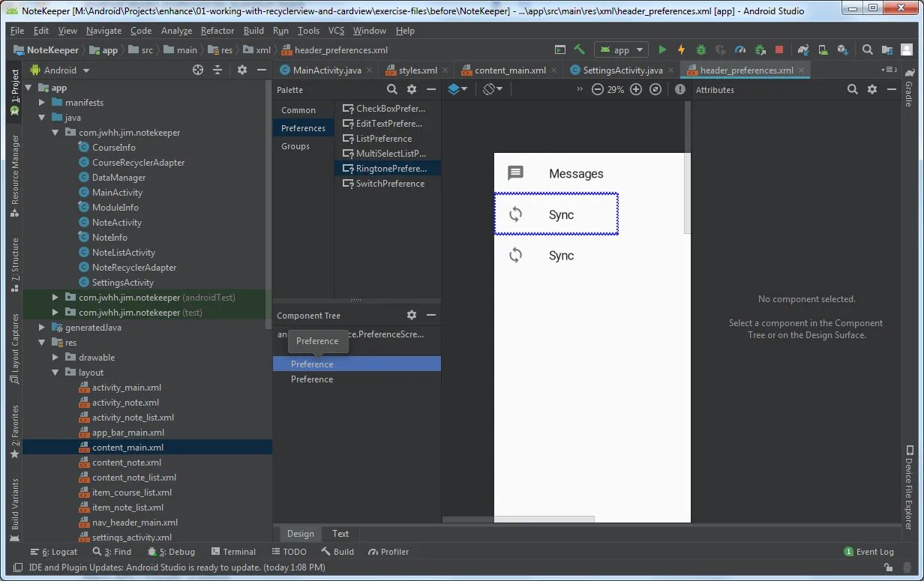
Task: Run the app with green play button
Action: point(661,49)
